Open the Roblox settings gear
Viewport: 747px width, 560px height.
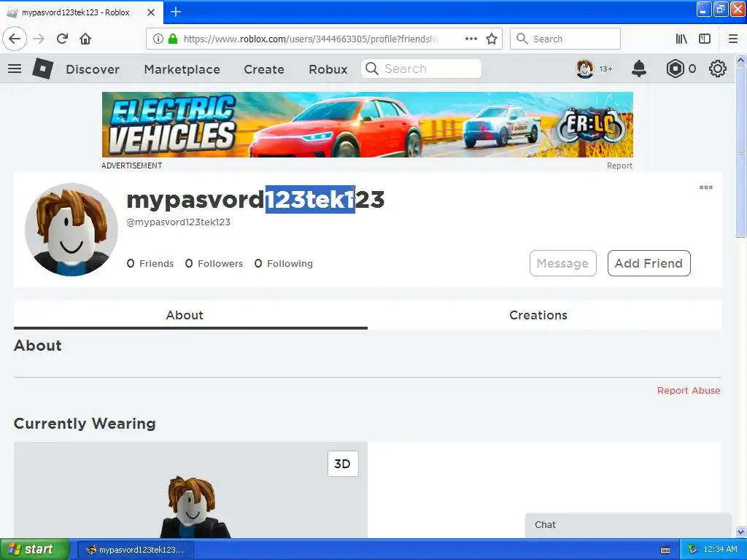pyautogui.click(x=718, y=69)
